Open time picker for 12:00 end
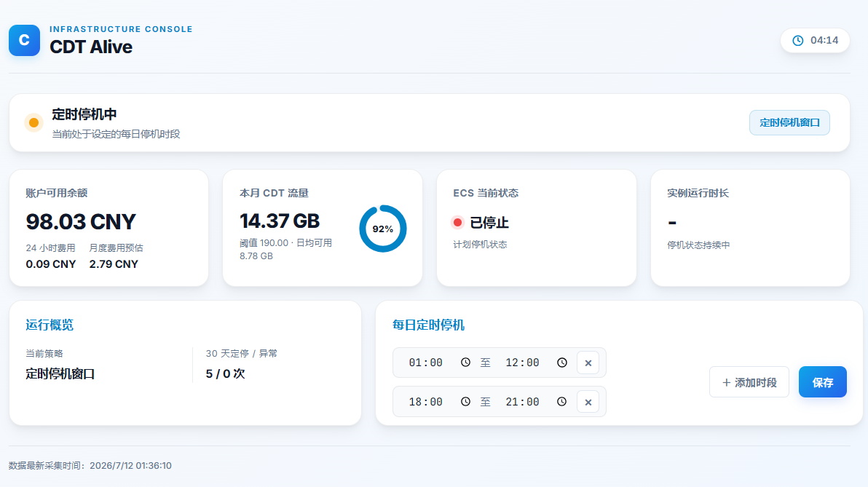The height and width of the screenshot is (487, 868). click(562, 363)
